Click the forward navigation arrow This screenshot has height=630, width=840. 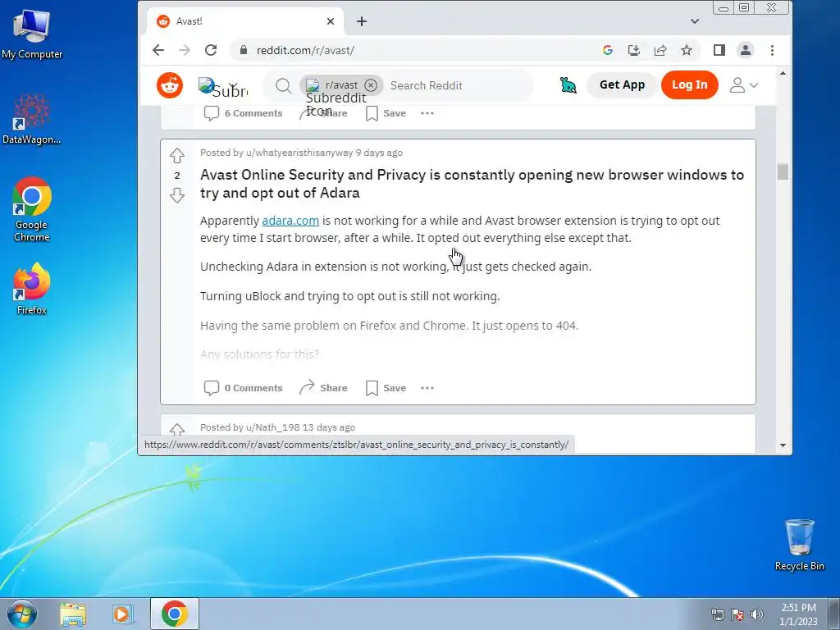185,50
